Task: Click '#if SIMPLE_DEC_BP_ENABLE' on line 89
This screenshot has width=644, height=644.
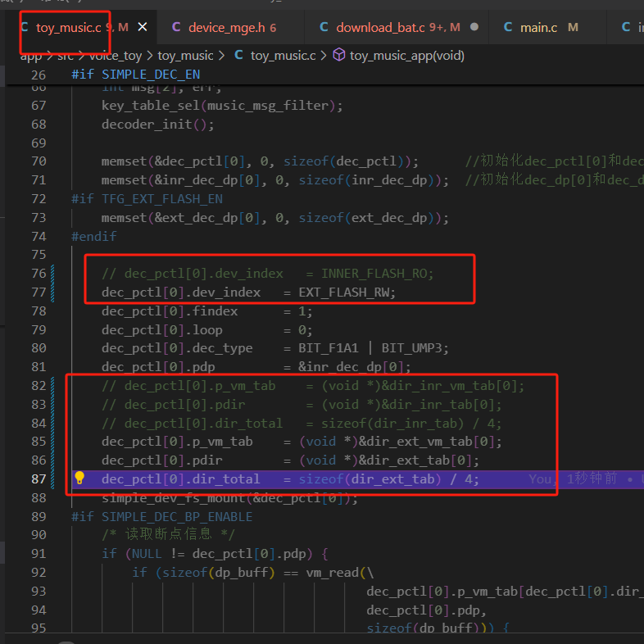Action: pos(162,517)
